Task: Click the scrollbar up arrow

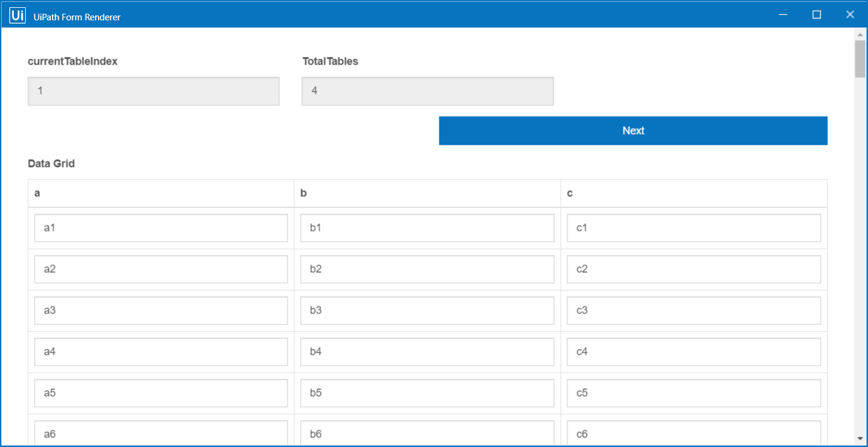Action: point(860,34)
